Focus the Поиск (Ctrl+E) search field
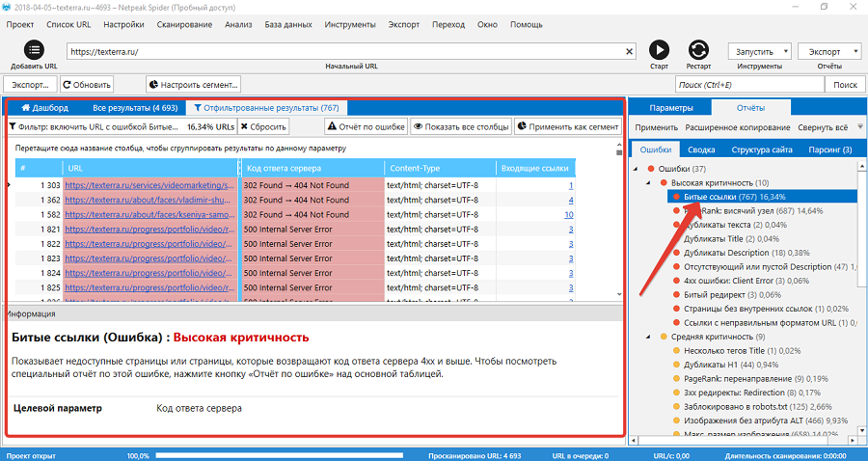Screen dimensions: 868x461 pos(749,85)
